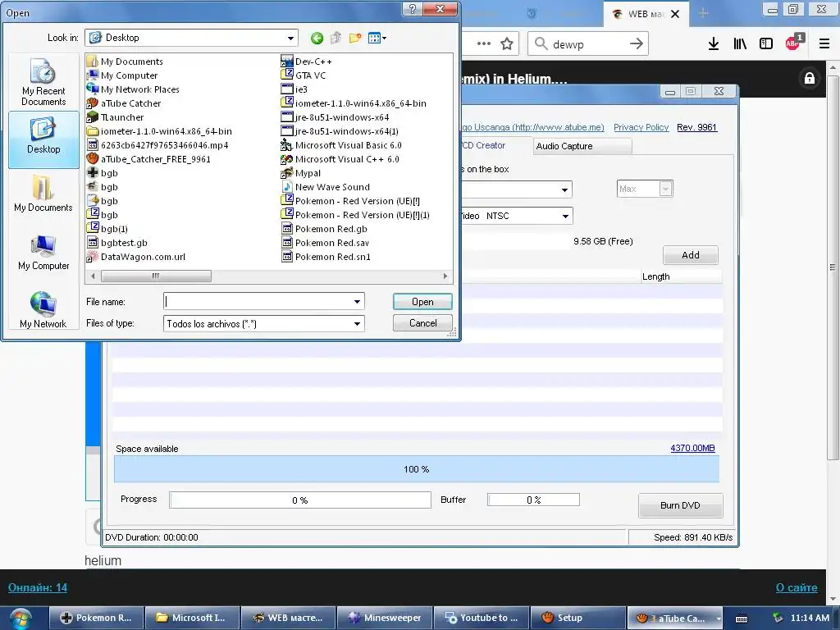Click the Windows Start button

[20, 619]
